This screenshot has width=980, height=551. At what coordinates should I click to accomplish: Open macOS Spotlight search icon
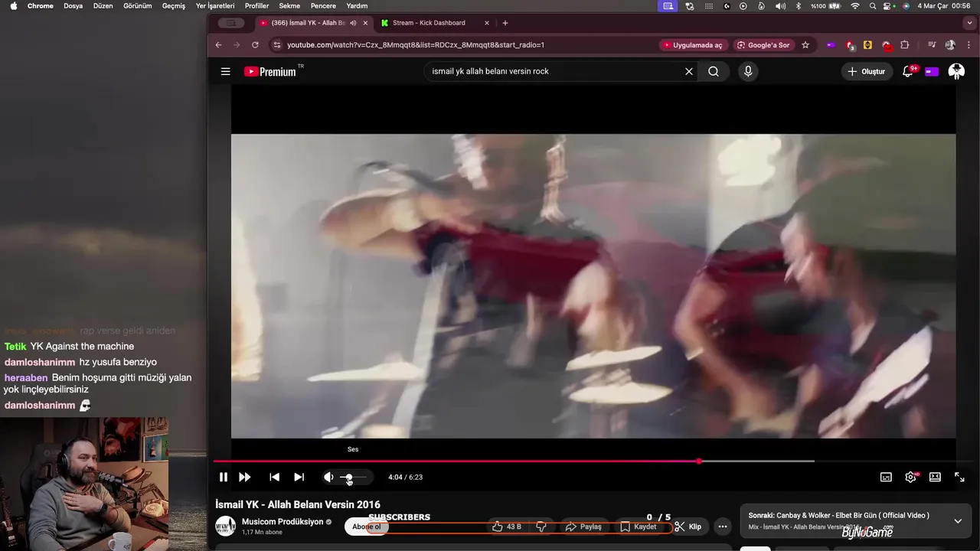point(873,5)
